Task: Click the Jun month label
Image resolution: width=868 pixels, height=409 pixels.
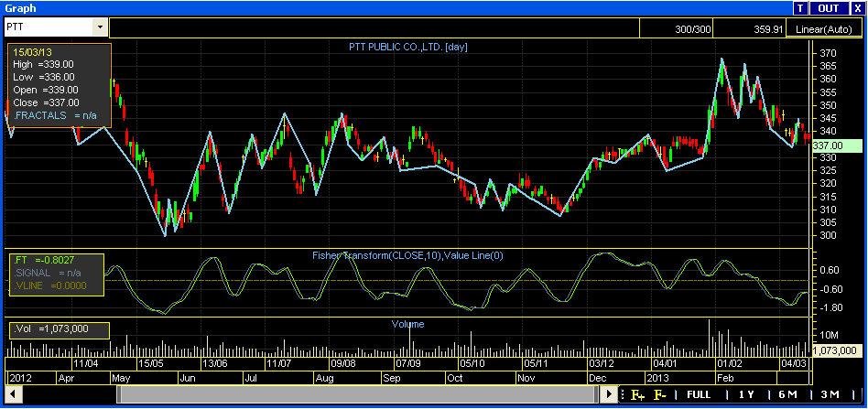Action: pos(188,379)
